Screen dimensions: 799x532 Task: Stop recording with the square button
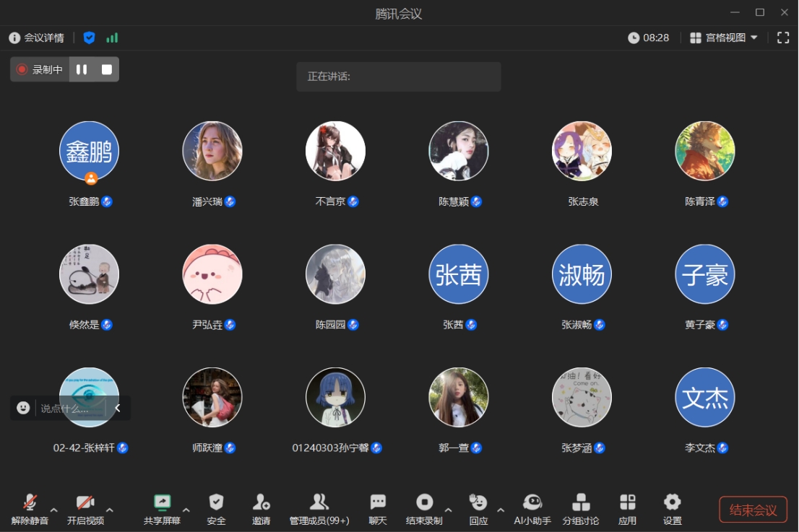point(107,69)
